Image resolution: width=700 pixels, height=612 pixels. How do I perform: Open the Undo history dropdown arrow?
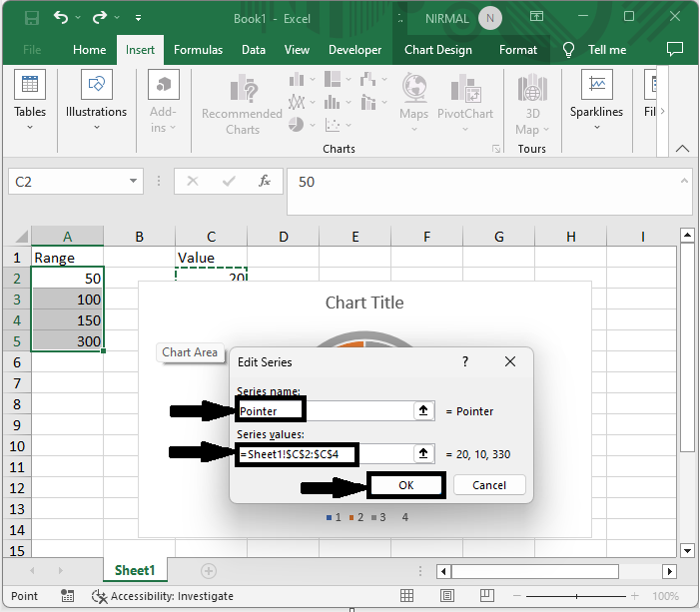pyautogui.click(x=78, y=18)
